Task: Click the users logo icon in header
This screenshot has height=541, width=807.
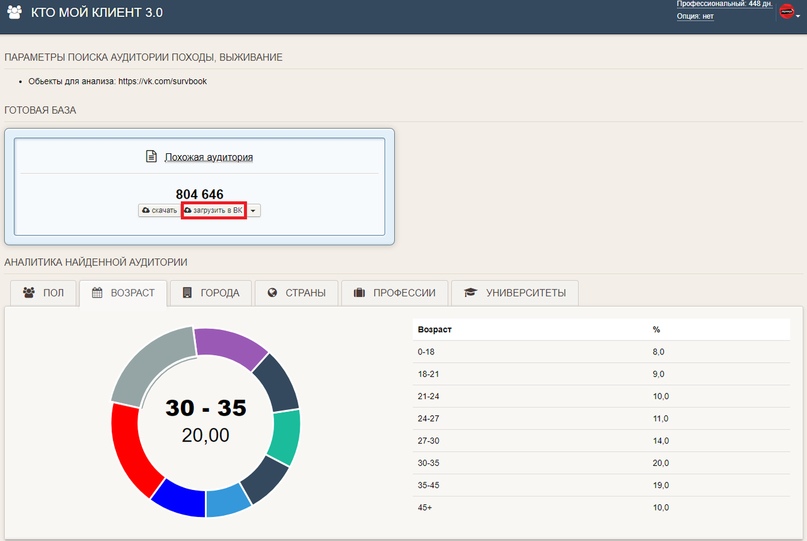Action: 15,13
